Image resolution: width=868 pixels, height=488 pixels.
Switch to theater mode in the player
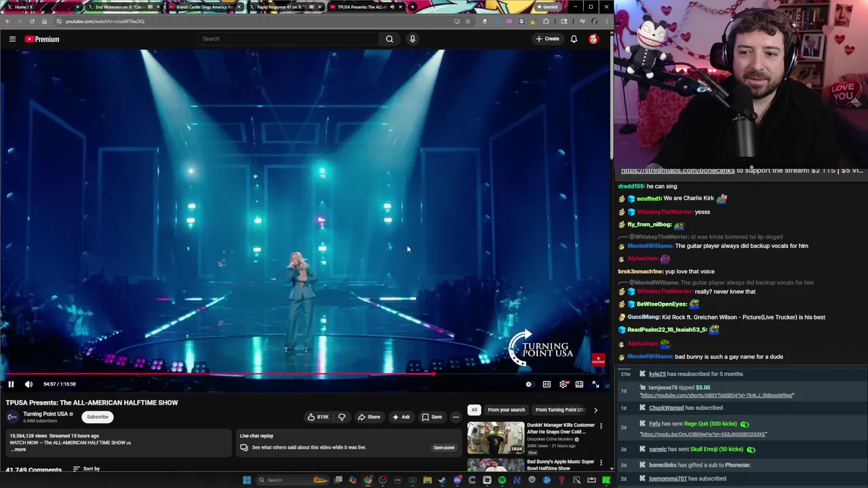[579, 384]
